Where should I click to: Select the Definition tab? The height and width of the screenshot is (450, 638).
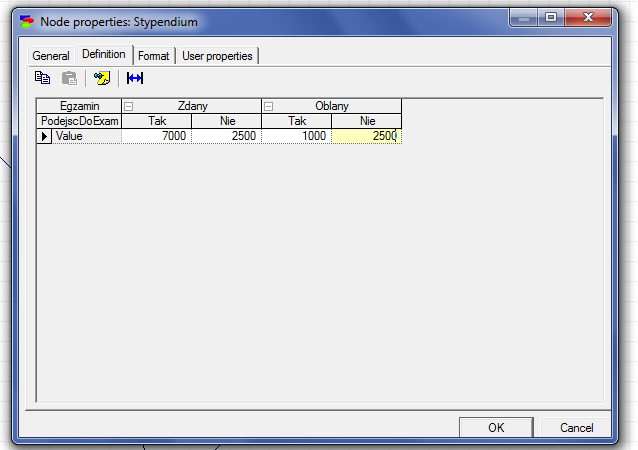click(104, 54)
